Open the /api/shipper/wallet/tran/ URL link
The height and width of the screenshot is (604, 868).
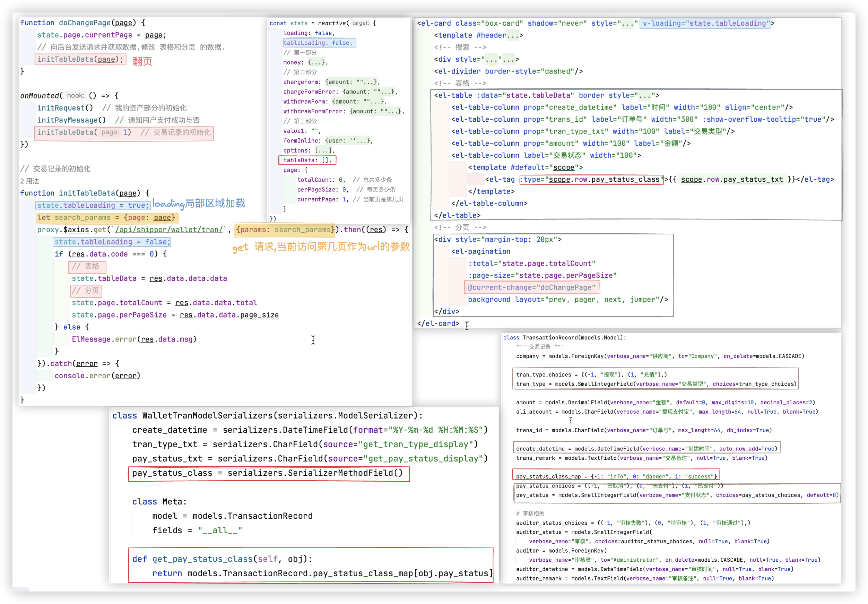pyautogui.click(x=170, y=230)
